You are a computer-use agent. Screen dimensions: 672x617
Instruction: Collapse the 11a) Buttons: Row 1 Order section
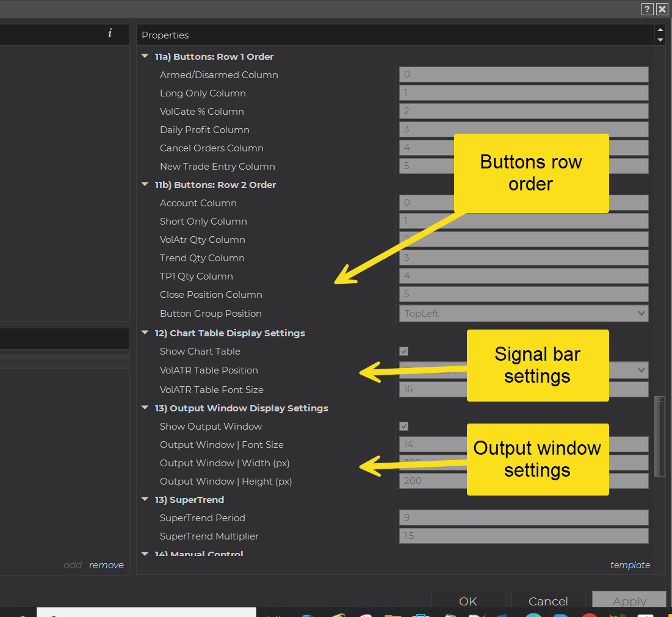(145, 57)
